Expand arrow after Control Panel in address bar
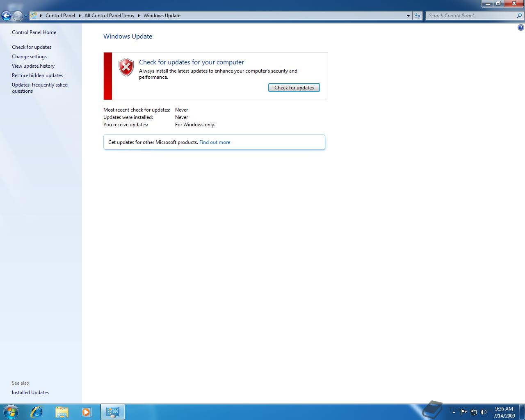 (x=80, y=16)
